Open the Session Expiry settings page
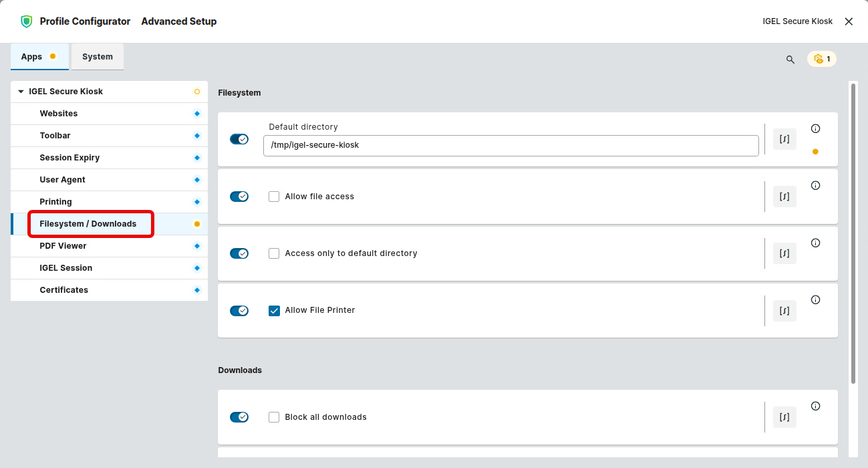Viewport: 868px width, 468px height. (69, 158)
